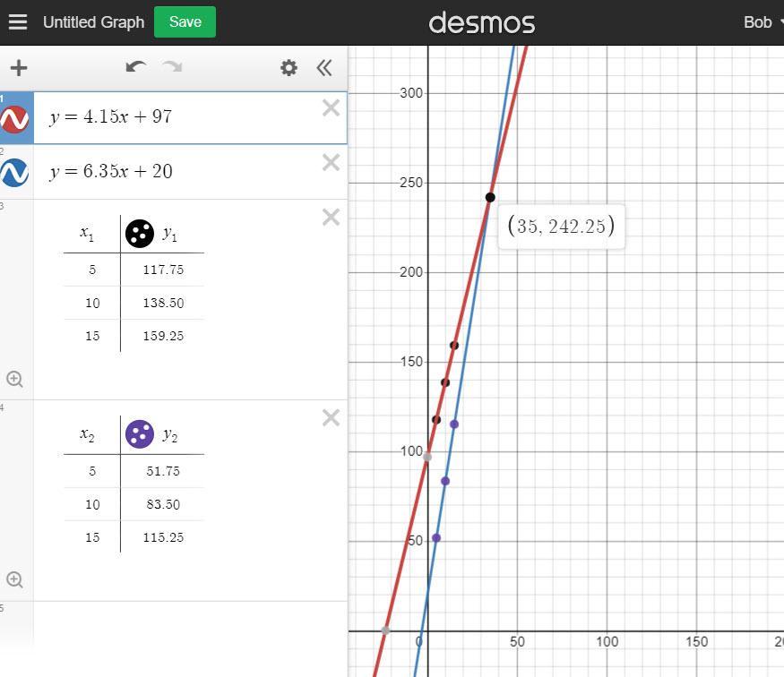Image resolution: width=784 pixels, height=677 pixels.
Task: Select the x2 column header
Action: click(x=87, y=434)
